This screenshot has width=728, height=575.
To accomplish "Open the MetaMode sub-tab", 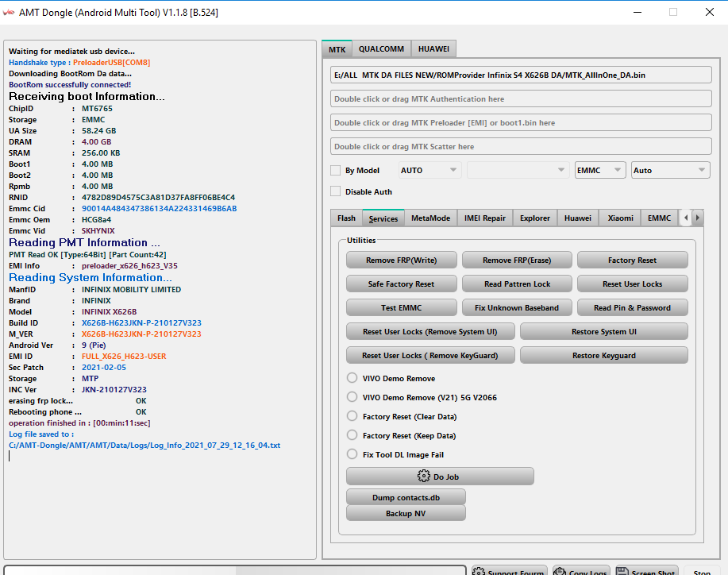I will (x=430, y=218).
